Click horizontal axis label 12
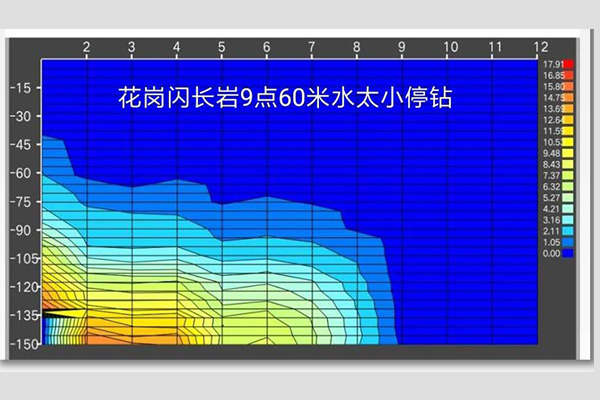The image size is (600, 400). coord(540,48)
